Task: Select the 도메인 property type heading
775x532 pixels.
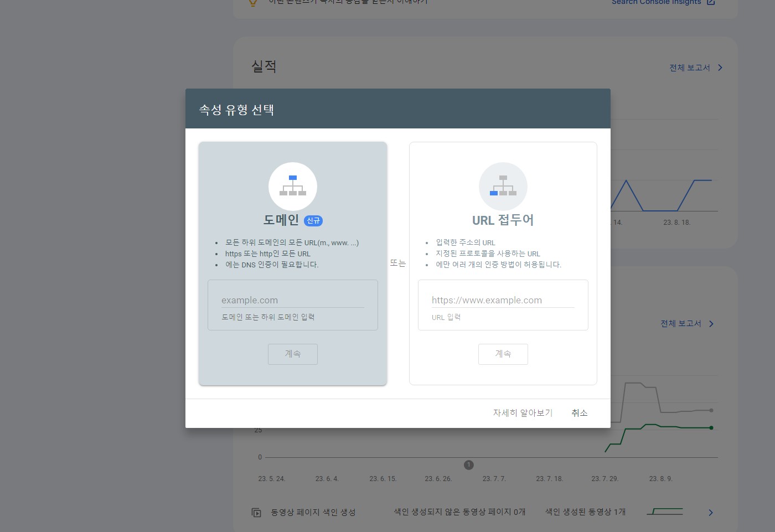Action: coord(281,220)
